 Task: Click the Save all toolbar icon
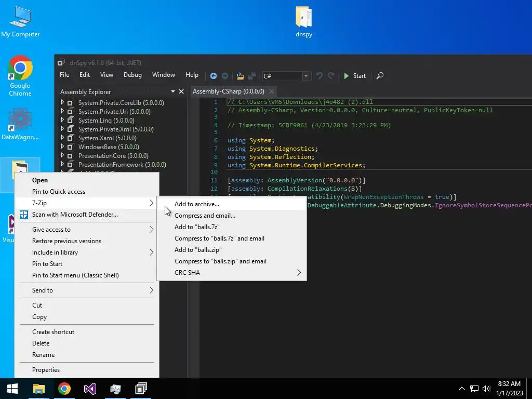point(252,76)
